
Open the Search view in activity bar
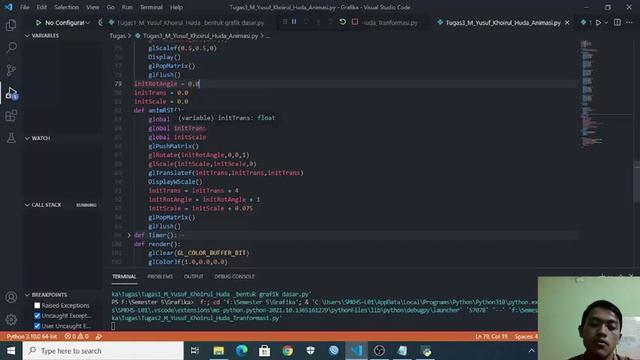coord(11,48)
